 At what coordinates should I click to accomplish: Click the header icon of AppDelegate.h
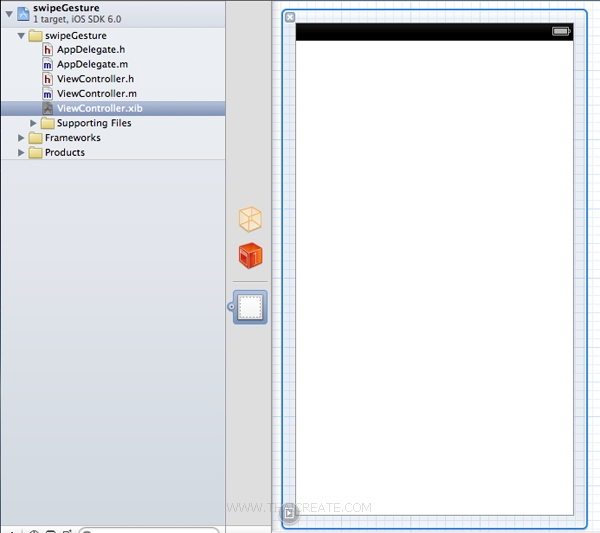pyautogui.click(x=47, y=50)
